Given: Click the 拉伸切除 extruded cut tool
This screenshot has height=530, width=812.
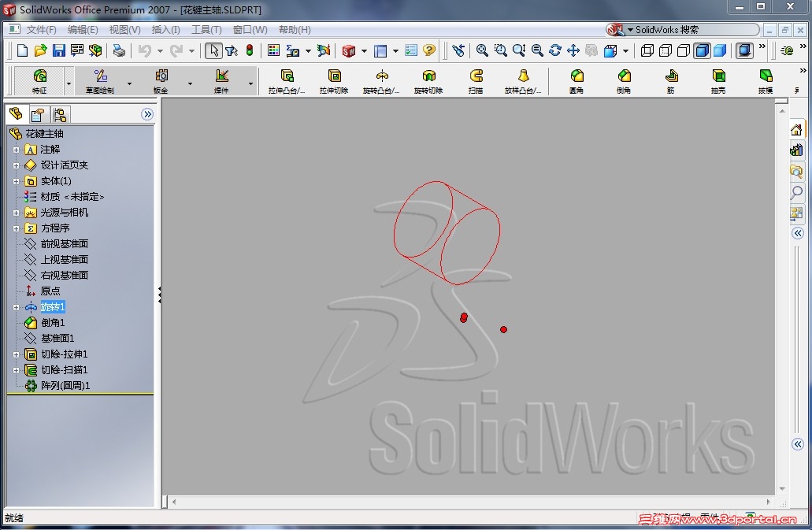Looking at the screenshot, I should point(334,81).
